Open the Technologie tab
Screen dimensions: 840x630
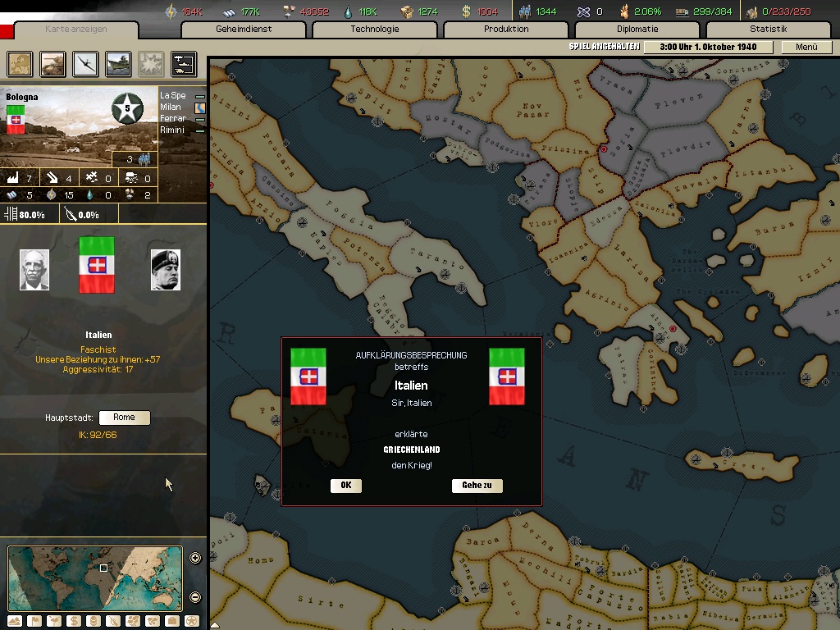[374, 30]
